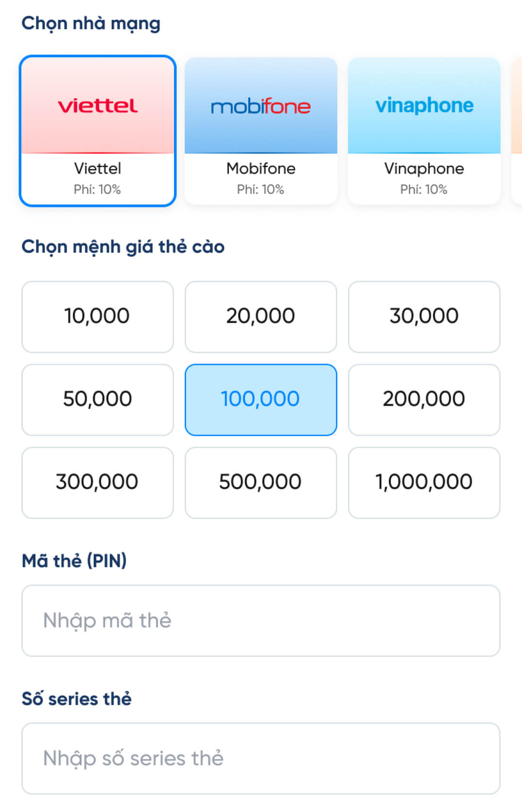Choose the 20,000 card denomination
Image resolution: width=522 pixels, height=812 pixels.
pyautogui.click(x=261, y=316)
